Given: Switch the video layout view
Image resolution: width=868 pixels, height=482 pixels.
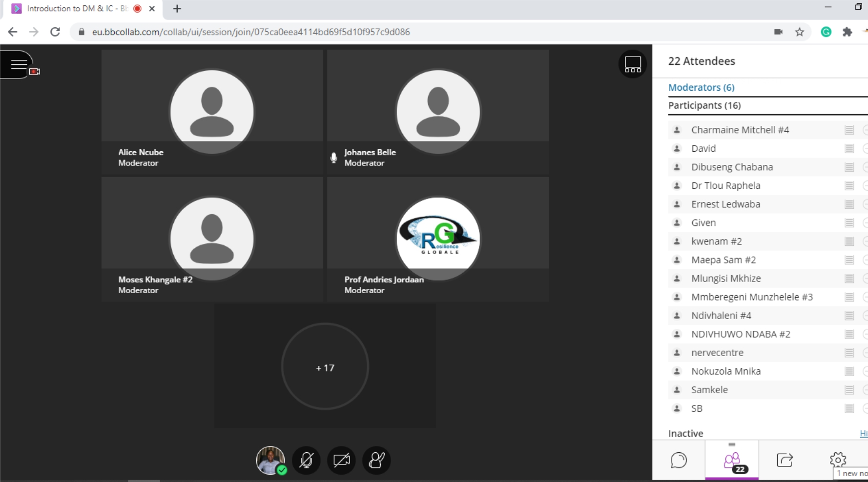Looking at the screenshot, I should coord(632,64).
